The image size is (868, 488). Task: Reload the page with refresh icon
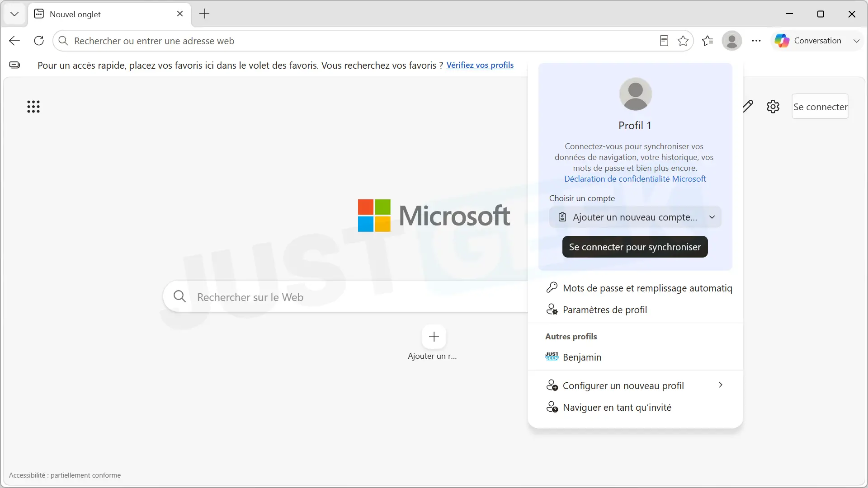click(x=39, y=41)
